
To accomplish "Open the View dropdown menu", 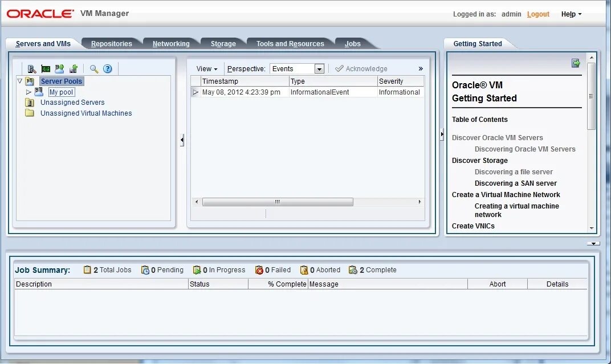I will tap(206, 69).
